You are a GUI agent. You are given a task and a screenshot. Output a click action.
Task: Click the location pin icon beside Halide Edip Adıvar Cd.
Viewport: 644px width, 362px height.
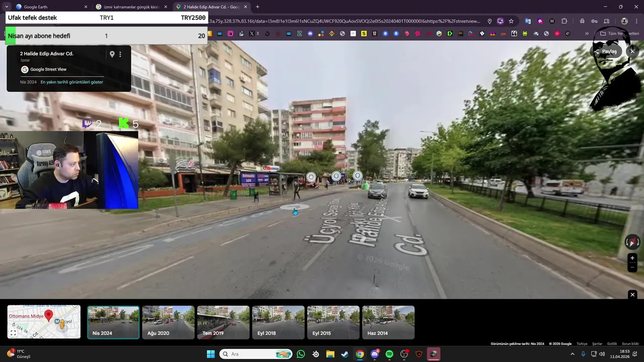click(x=112, y=54)
